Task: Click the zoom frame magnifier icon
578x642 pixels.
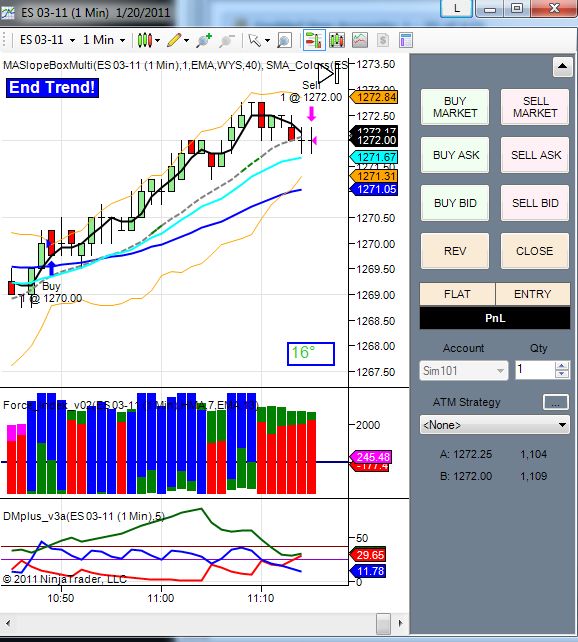Action: [x=284, y=40]
